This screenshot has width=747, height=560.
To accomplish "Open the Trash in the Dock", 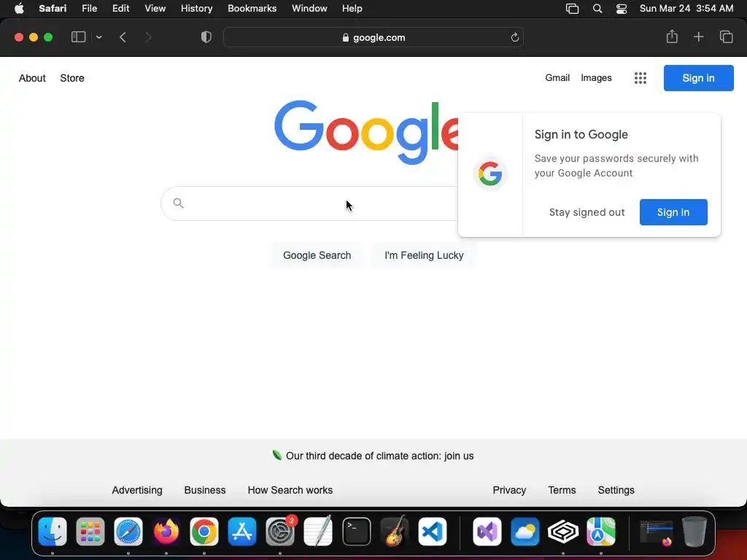I will click(x=694, y=532).
